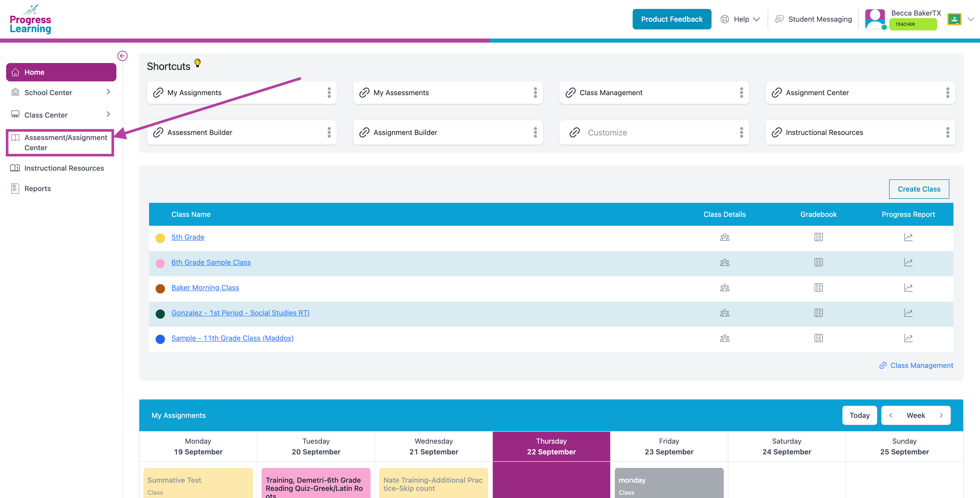Screen dimensions: 980x498
Task: View class details for Gonzalez Social Studies RTI
Action: pyautogui.click(x=725, y=313)
